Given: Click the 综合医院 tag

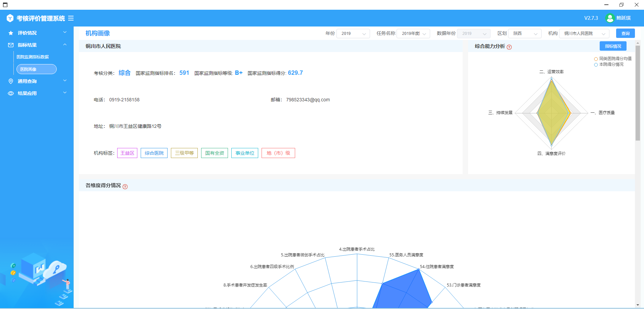Looking at the screenshot, I should tap(154, 153).
